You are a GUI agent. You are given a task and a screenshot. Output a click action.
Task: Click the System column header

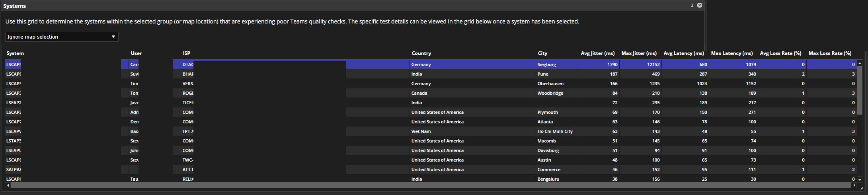15,53
